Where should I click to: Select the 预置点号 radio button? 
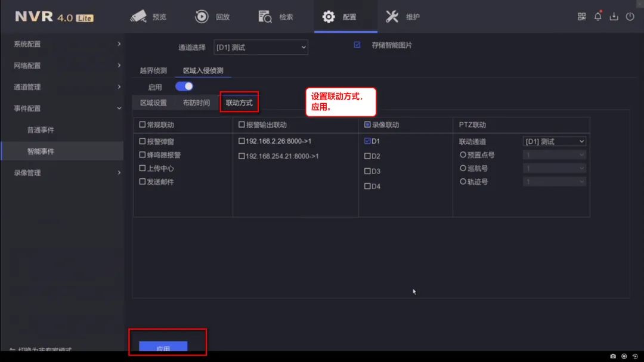[x=463, y=155]
